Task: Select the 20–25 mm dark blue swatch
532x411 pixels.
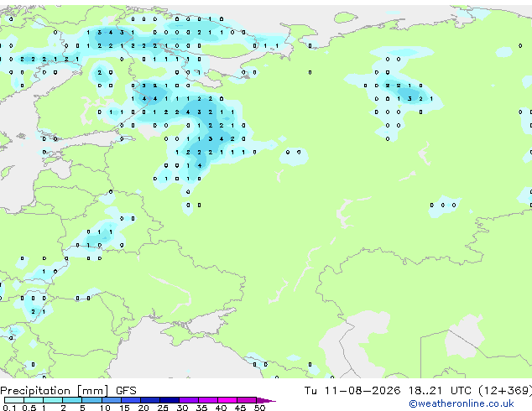Action: tap(149, 400)
